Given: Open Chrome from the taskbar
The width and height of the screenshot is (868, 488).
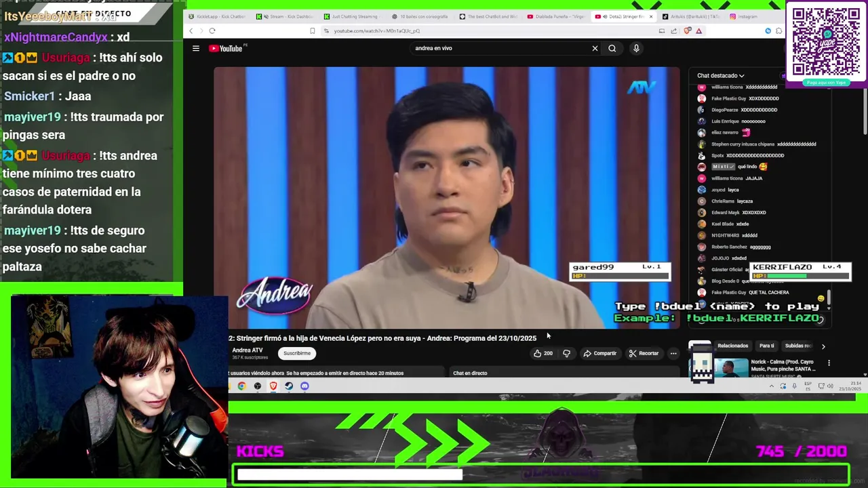Looking at the screenshot, I should (x=241, y=386).
